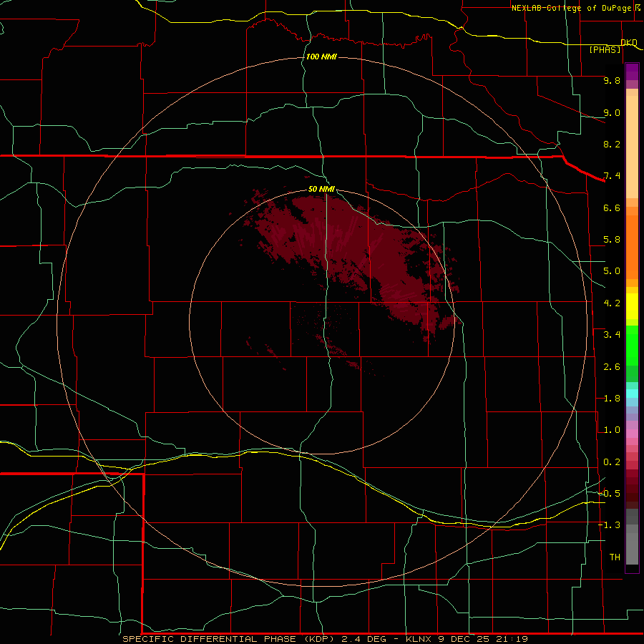
Task: Click the DKD label near the scale
Action: point(629,42)
